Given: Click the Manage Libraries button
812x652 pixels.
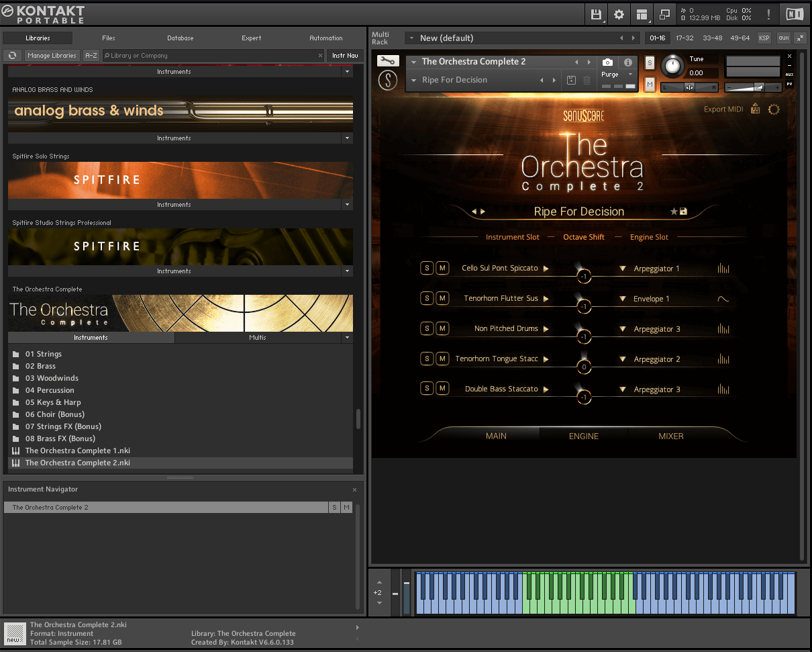Looking at the screenshot, I should click(52, 56).
